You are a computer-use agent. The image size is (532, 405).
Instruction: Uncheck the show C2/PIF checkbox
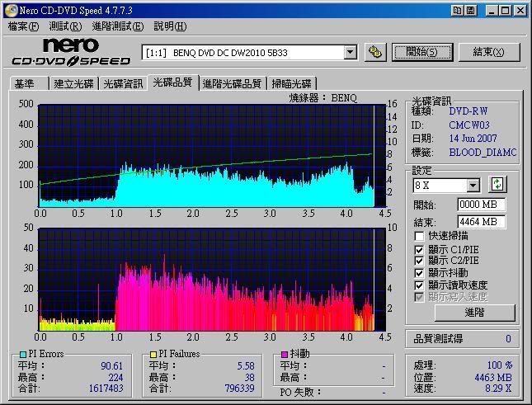pos(419,261)
